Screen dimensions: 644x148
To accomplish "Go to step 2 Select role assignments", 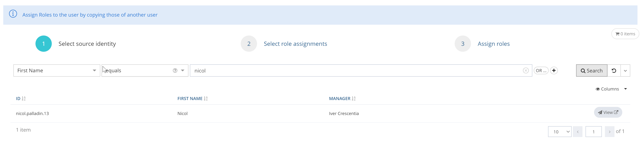I will coord(295,44).
